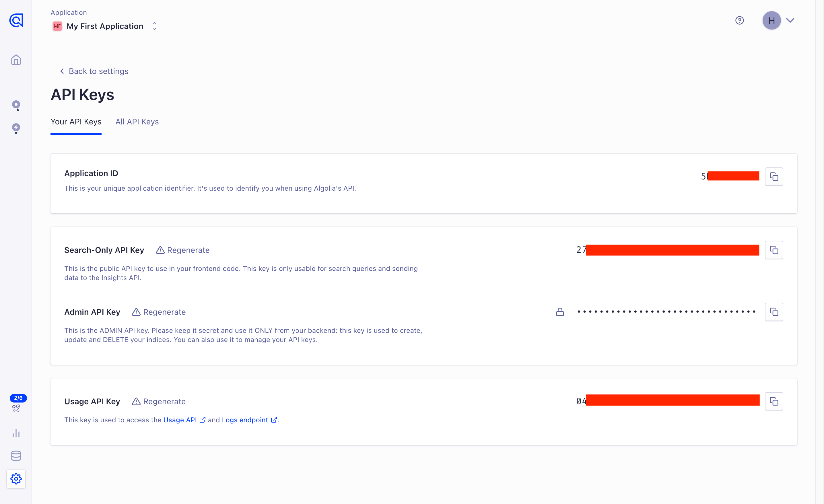Image resolution: width=824 pixels, height=504 pixels.
Task: Open the My First Application switcher
Action: pos(104,26)
